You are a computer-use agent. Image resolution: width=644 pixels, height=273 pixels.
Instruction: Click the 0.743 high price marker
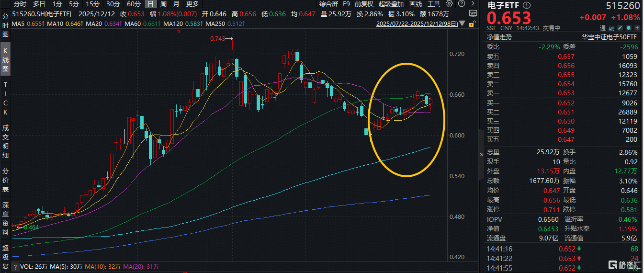click(x=217, y=38)
